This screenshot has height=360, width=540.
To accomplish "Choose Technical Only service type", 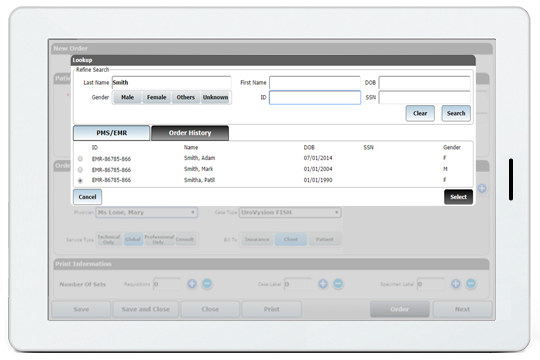I will 109,239.
